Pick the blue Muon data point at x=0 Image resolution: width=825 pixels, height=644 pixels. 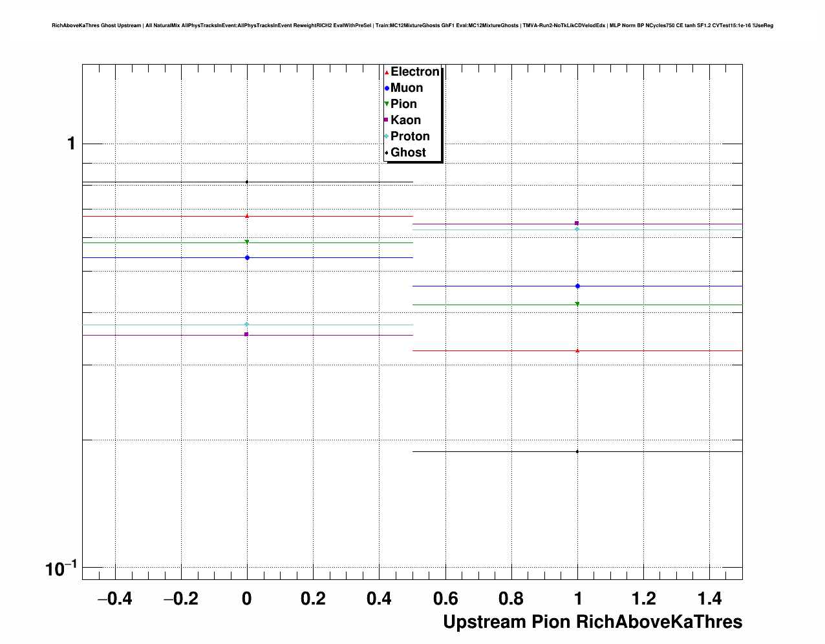pyautogui.click(x=247, y=258)
